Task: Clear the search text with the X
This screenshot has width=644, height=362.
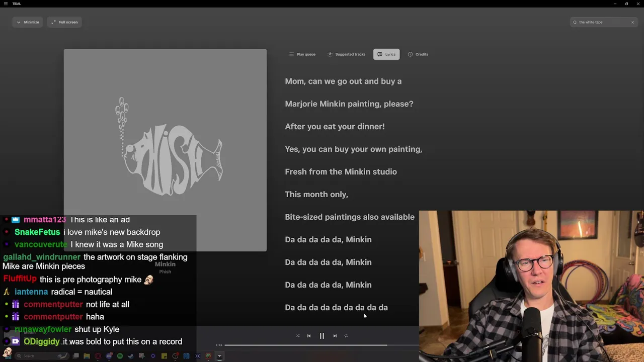Action: coord(632,22)
